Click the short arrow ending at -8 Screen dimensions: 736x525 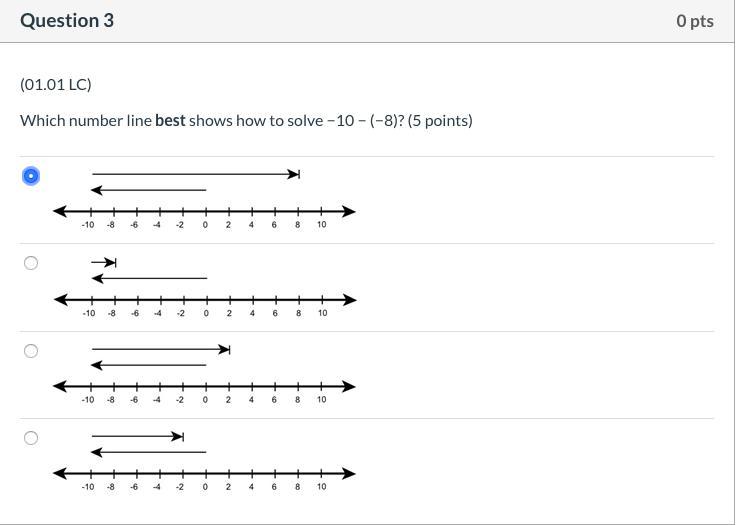click(104, 262)
